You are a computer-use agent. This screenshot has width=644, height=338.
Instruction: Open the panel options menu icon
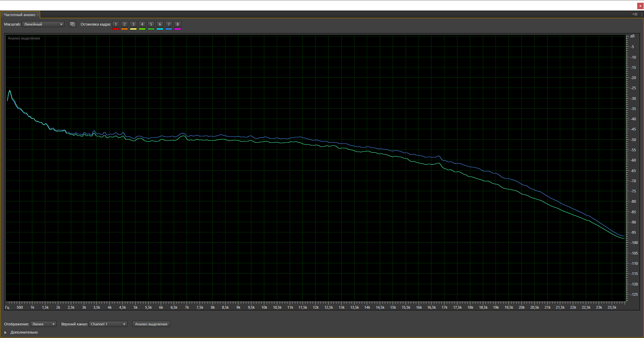click(635, 14)
